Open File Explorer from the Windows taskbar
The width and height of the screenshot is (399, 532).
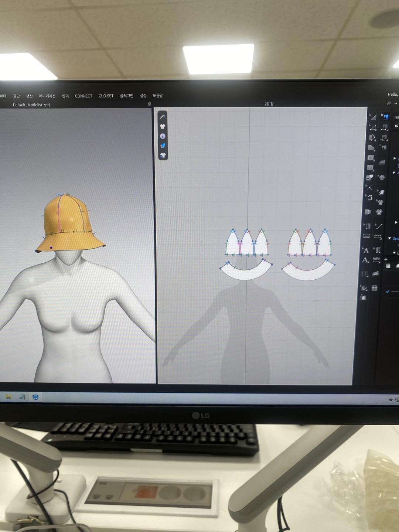pyautogui.click(x=8, y=397)
